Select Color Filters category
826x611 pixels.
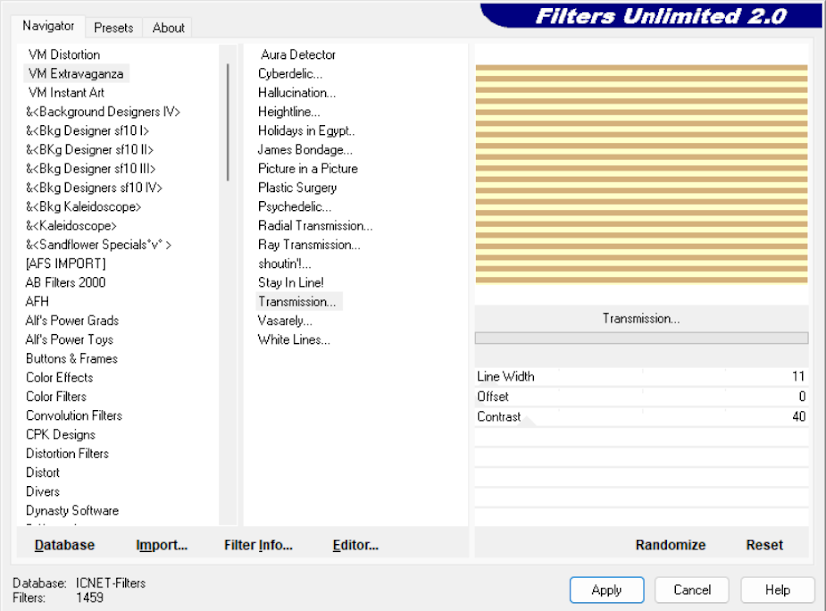pos(56,396)
